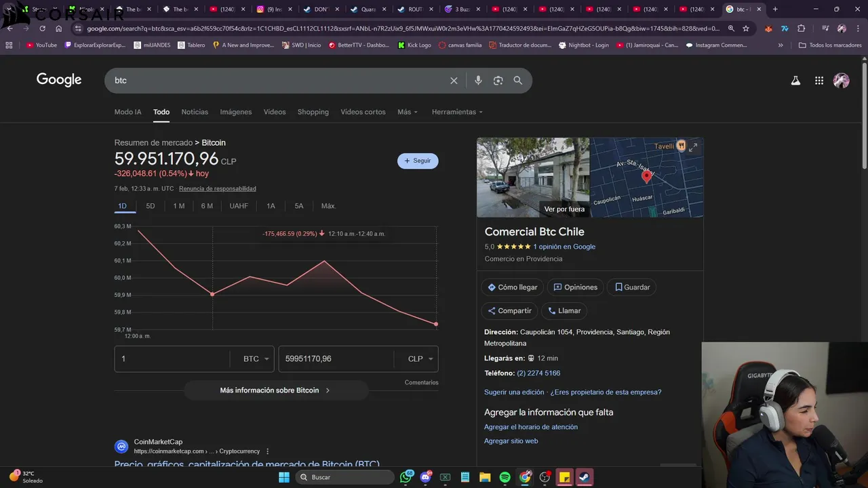Screen dimensions: 868x488
Task: Click the BTC amount input field
Action: pyautogui.click(x=172, y=359)
